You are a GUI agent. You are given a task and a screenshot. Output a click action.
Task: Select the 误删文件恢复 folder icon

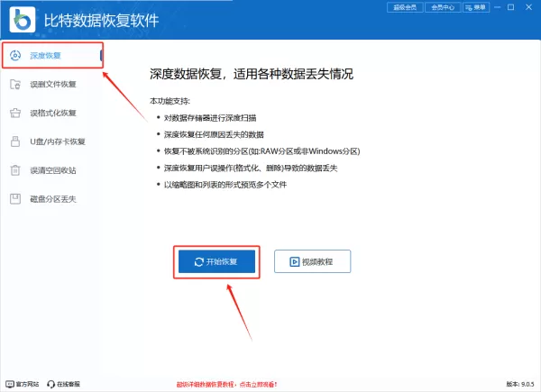click(15, 84)
